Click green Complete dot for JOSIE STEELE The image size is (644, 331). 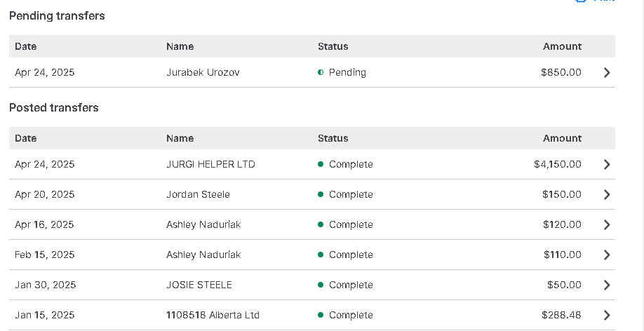[x=321, y=285]
